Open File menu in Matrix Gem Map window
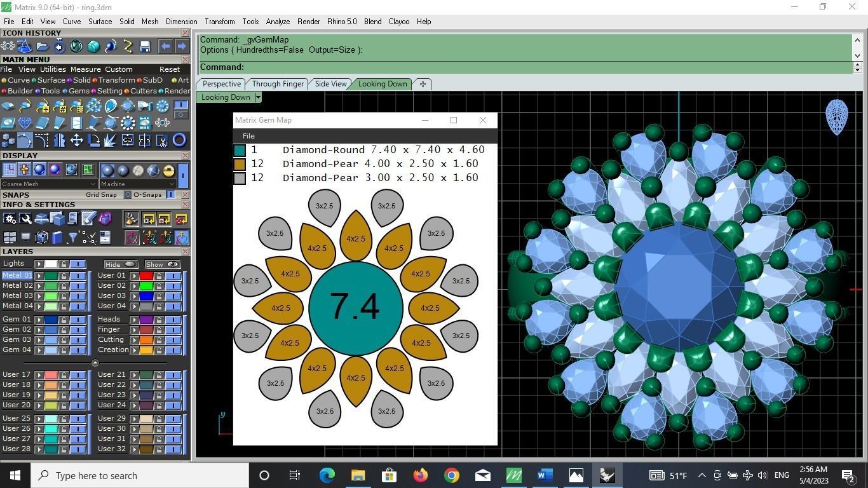 click(248, 136)
